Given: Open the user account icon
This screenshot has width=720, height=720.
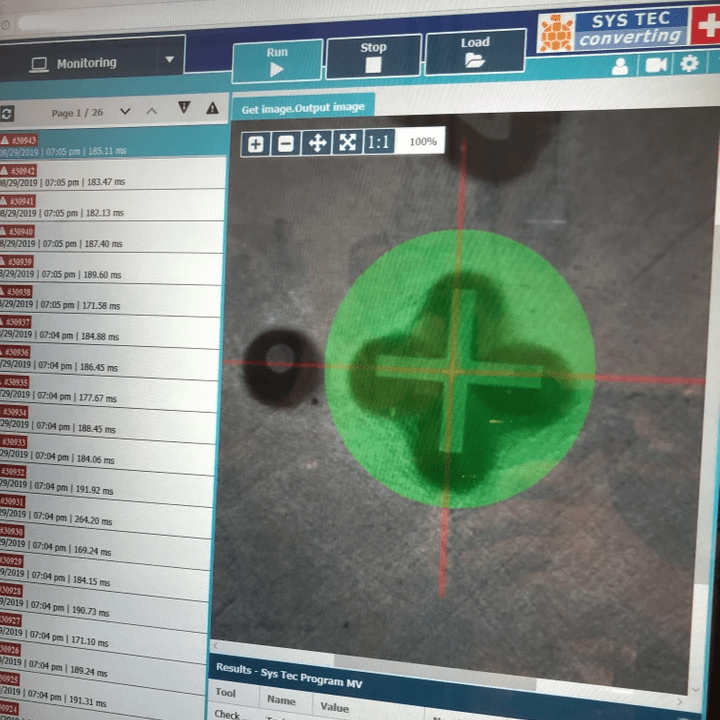Looking at the screenshot, I should [620, 66].
